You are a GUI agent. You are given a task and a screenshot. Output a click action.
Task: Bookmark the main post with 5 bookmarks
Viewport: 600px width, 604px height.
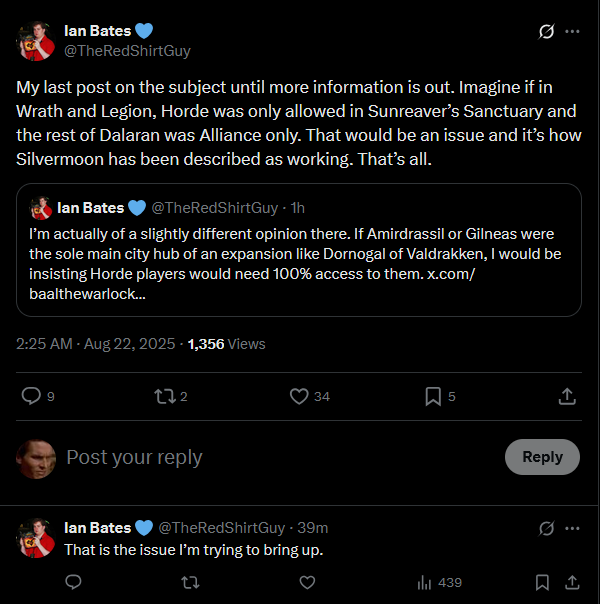[x=433, y=397]
